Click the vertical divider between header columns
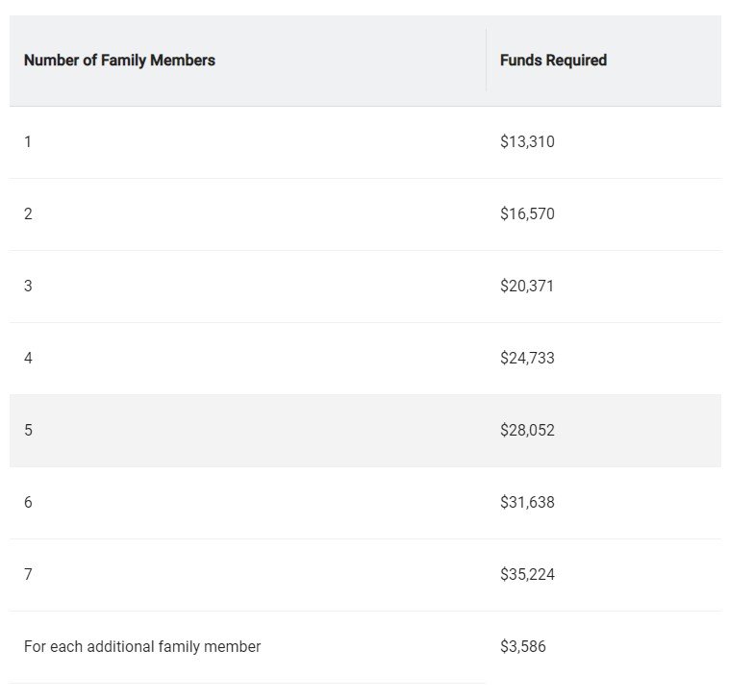The image size is (729, 700). click(x=486, y=61)
